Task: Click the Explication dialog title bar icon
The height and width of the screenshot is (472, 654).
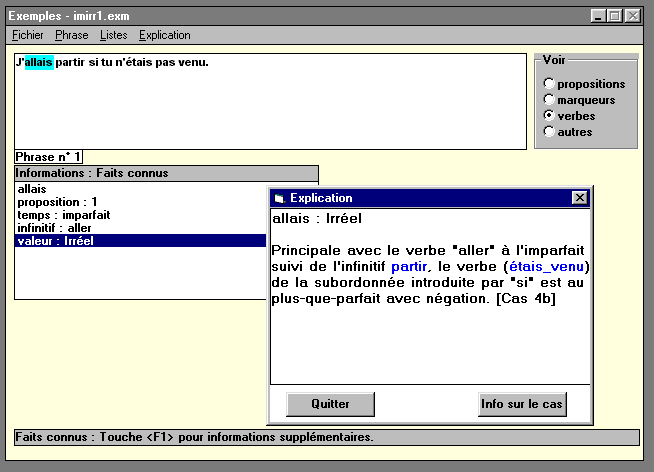Action: pyautogui.click(x=279, y=198)
